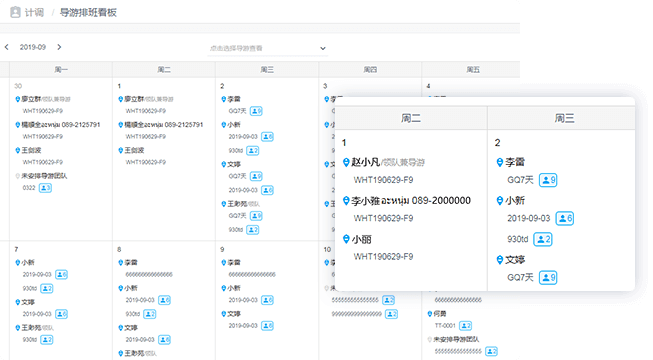Click the 计调 breadcrumb user icon
This screenshot has width=653, height=360.
(15, 12)
